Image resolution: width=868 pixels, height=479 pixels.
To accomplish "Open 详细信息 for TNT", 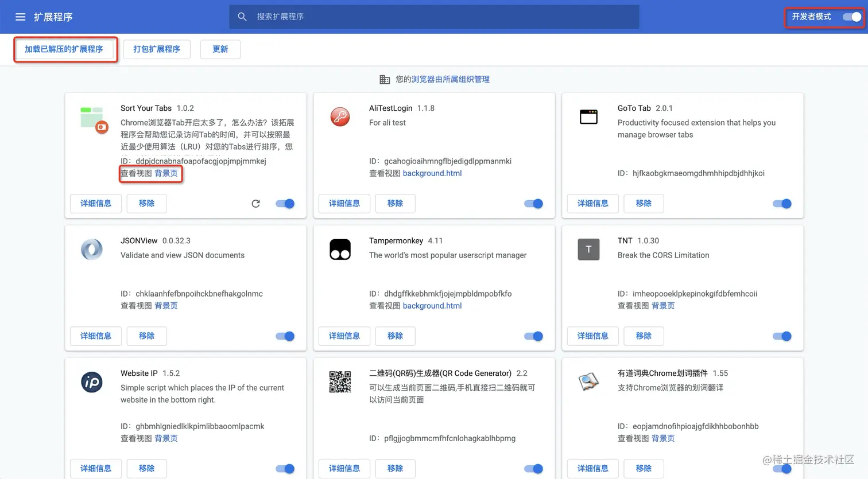I will tap(593, 336).
